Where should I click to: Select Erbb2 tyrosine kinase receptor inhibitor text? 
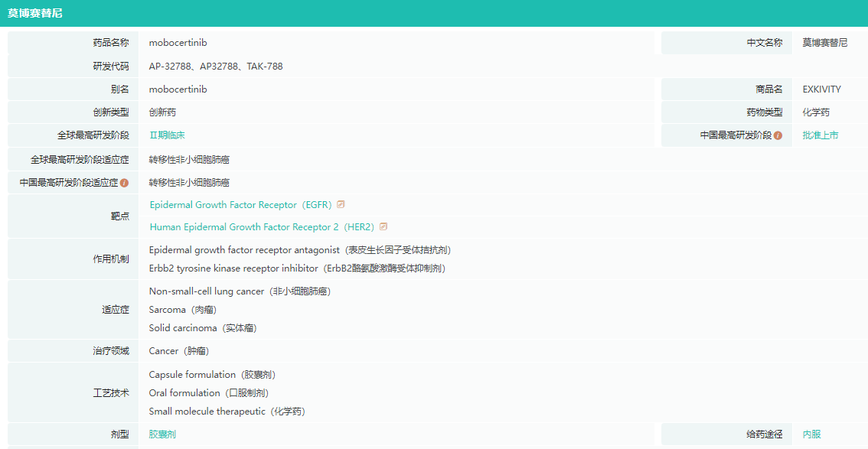coord(297,268)
